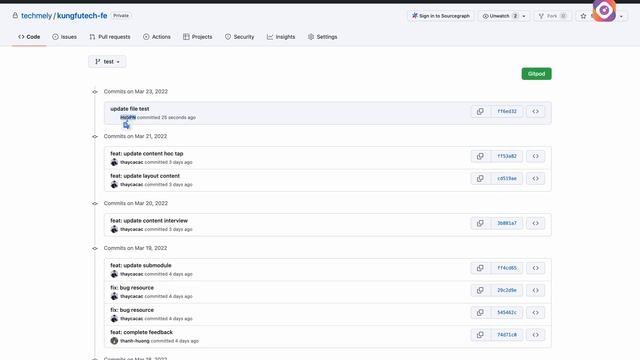Copy SHA for 'feat: update layout content'
640x360 pixels.
pyautogui.click(x=480, y=178)
